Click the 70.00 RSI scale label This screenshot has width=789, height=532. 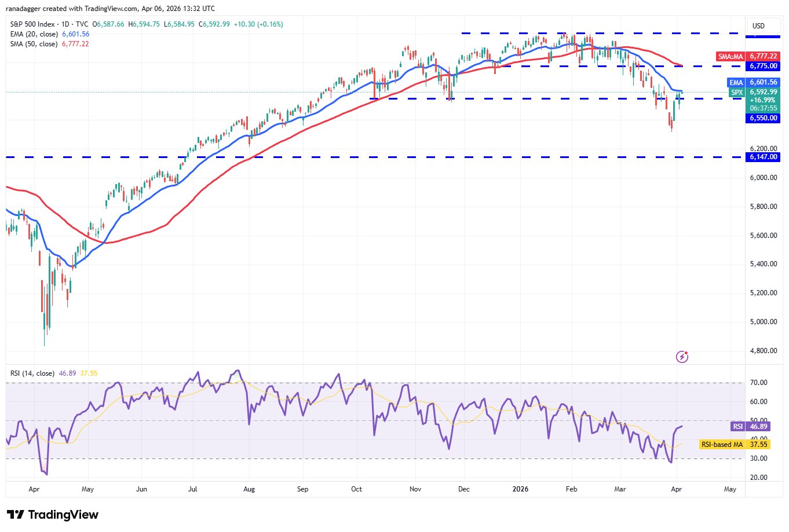758,383
